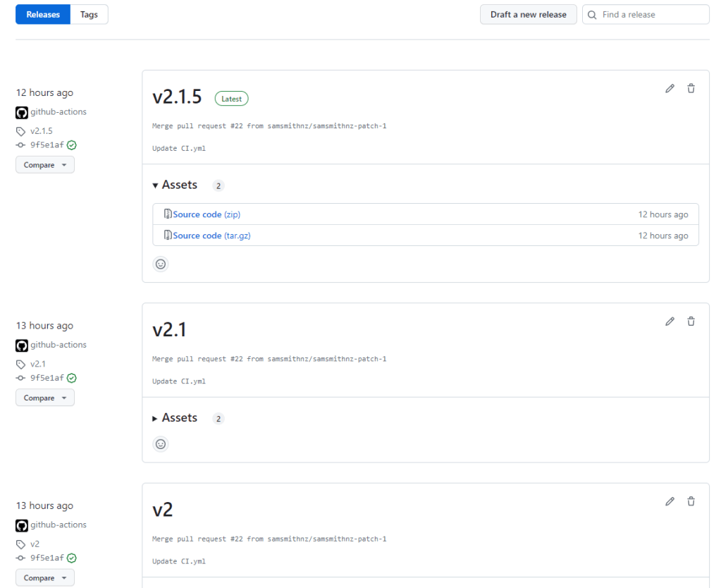Download Source code (tar.gz) for v2.1.5
The width and height of the screenshot is (721, 588).
point(211,235)
